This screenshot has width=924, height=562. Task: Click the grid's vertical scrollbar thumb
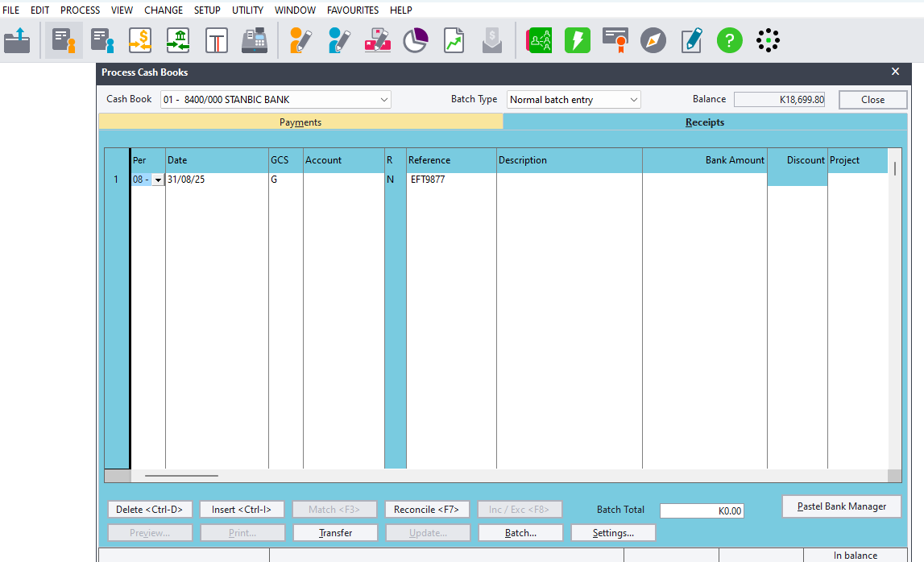(x=894, y=168)
